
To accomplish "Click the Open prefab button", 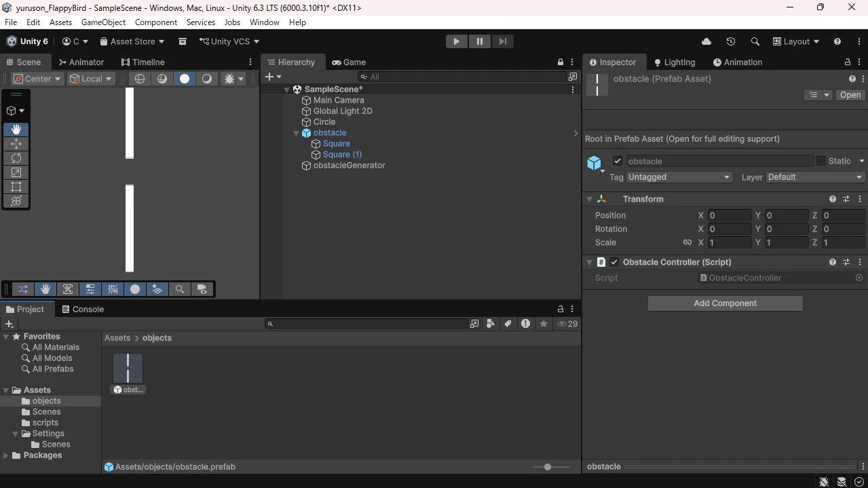I will click(850, 95).
